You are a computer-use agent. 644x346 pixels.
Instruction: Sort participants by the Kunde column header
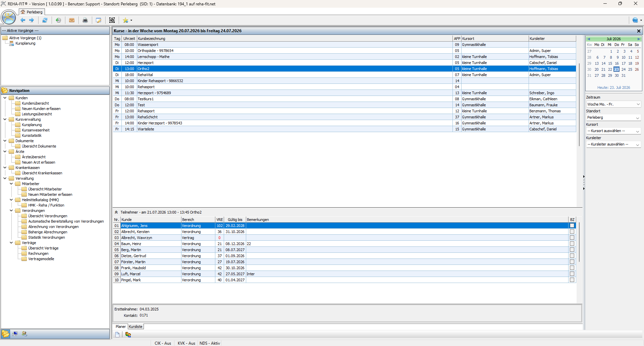click(x=151, y=220)
